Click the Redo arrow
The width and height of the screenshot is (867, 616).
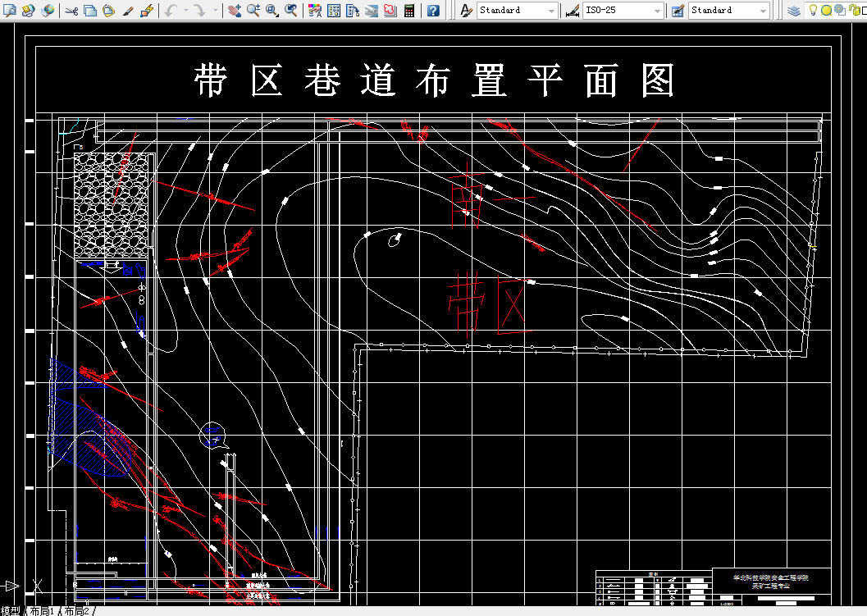coord(199,10)
